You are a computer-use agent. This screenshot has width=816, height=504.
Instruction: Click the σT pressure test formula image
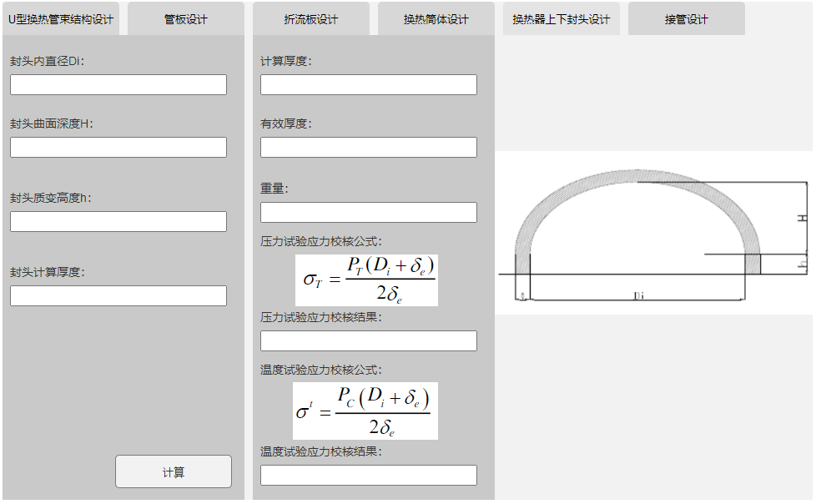click(x=366, y=280)
